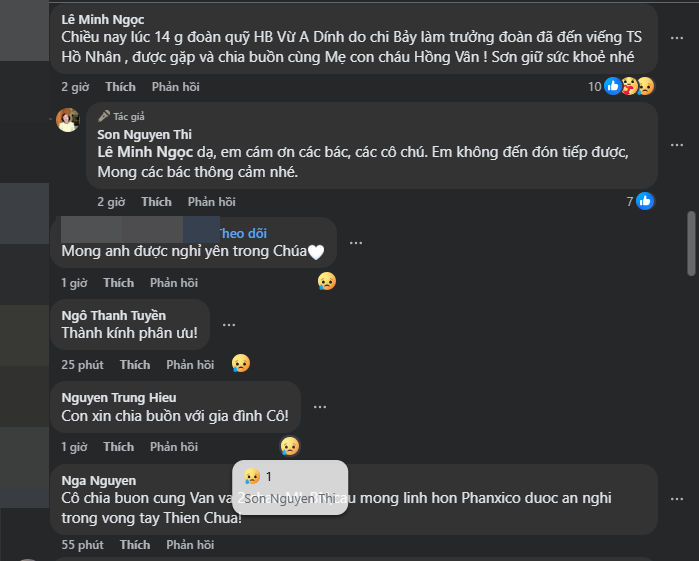Click sad reaction on 'Mong anh được nghỉ yên' comment
The height and width of the screenshot is (561, 699).
coord(326,282)
